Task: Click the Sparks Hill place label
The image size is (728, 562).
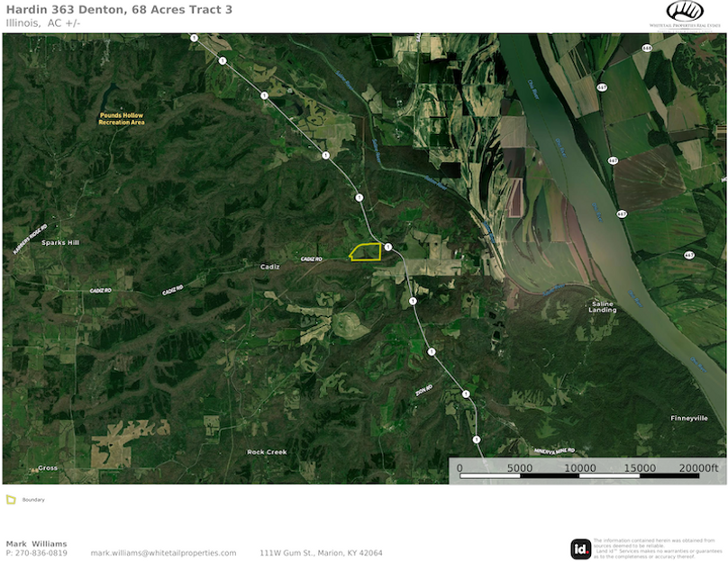Action: 59,242
